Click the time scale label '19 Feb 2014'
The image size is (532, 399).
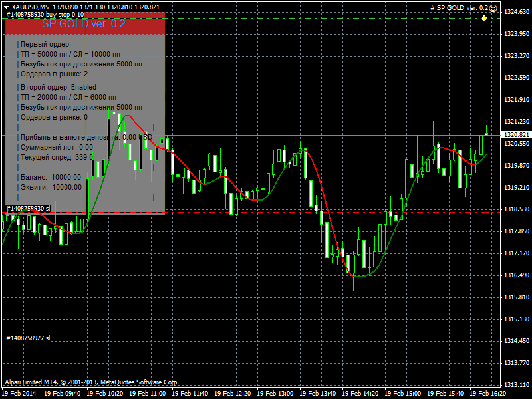pyautogui.click(x=19, y=394)
